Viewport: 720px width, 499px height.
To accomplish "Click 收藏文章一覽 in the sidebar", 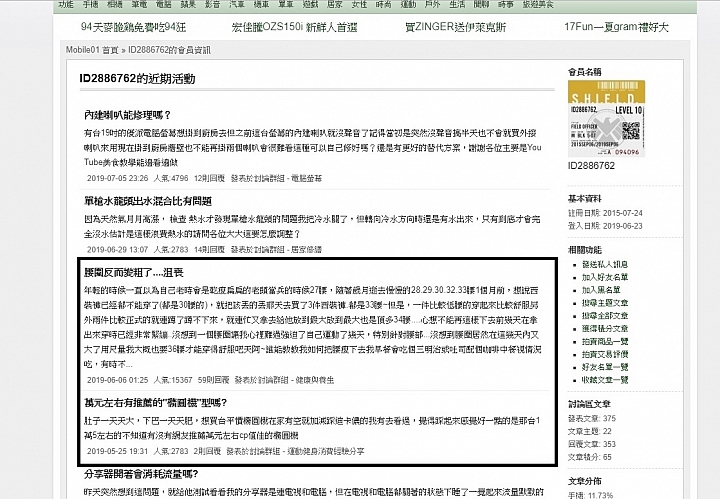I will [x=605, y=380].
